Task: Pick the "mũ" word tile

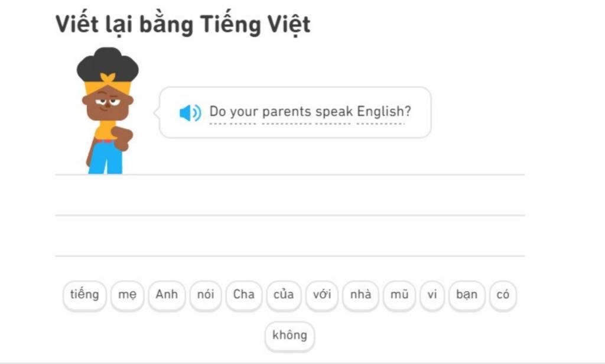Action: [x=399, y=295]
